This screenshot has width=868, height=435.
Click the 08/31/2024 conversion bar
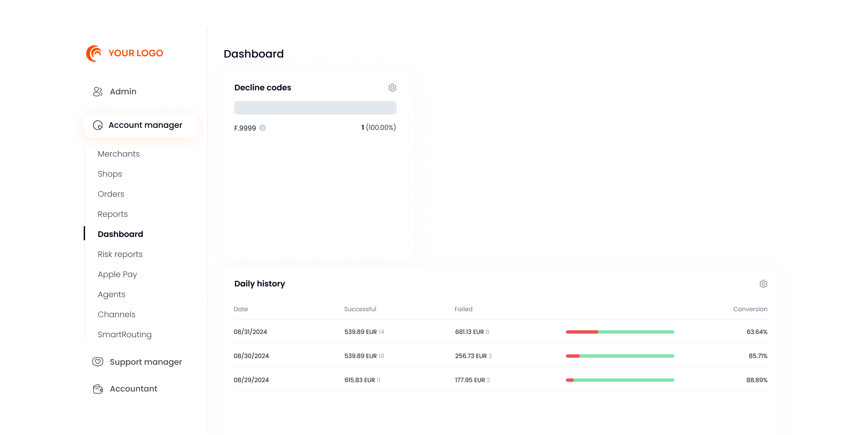pyautogui.click(x=620, y=332)
